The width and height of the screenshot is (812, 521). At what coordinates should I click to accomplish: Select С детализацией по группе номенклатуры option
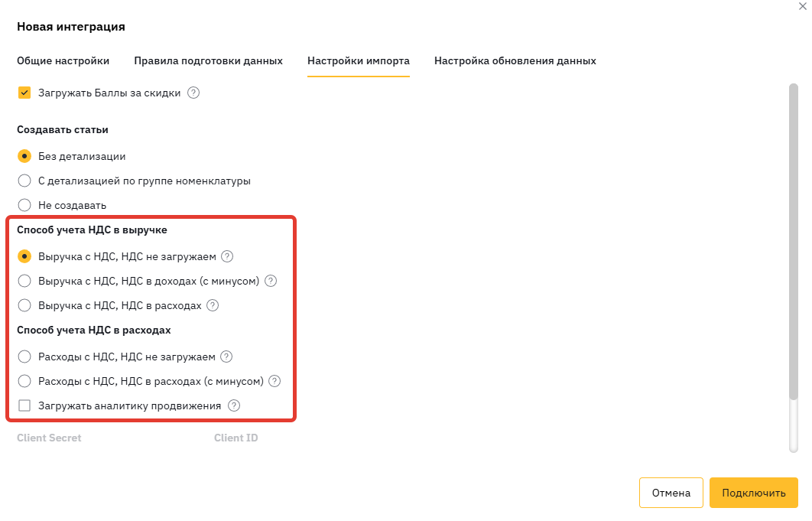24,181
